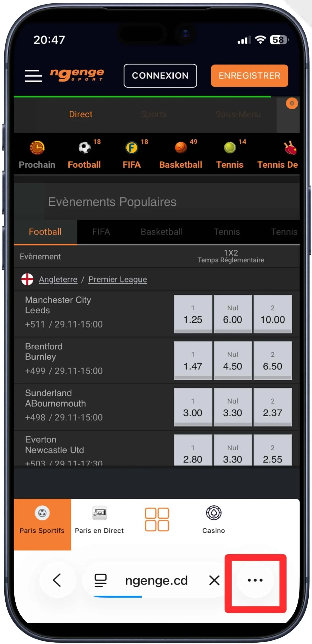Image resolution: width=312 pixels, height=644 pixels.
Task: Open the Premier League link
Action: click(117, 279)
